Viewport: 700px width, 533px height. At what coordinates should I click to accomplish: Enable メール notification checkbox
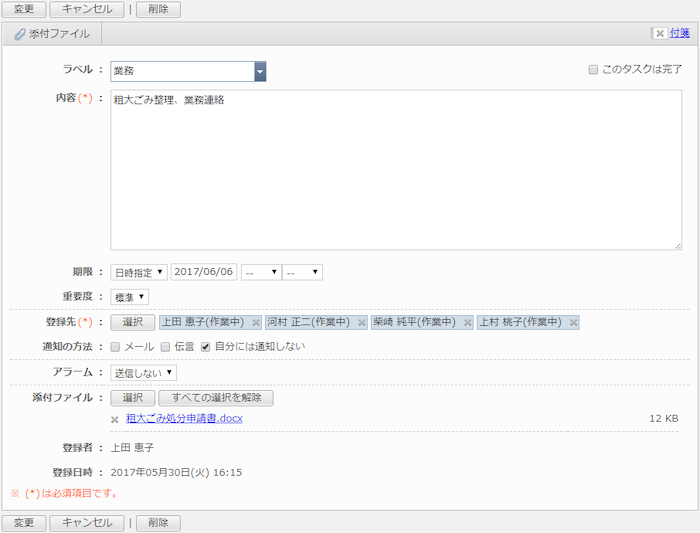pos(116,347)
